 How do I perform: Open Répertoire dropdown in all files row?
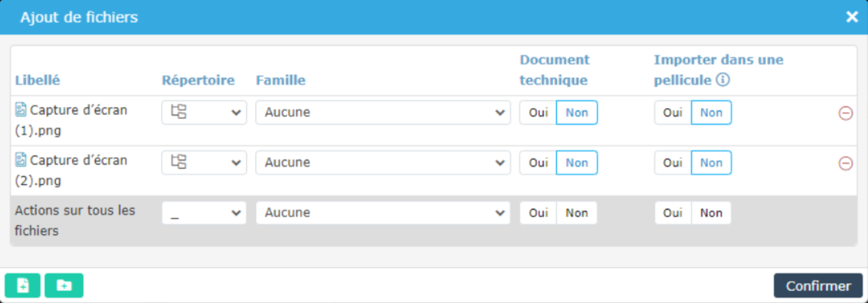click(204, 213)
